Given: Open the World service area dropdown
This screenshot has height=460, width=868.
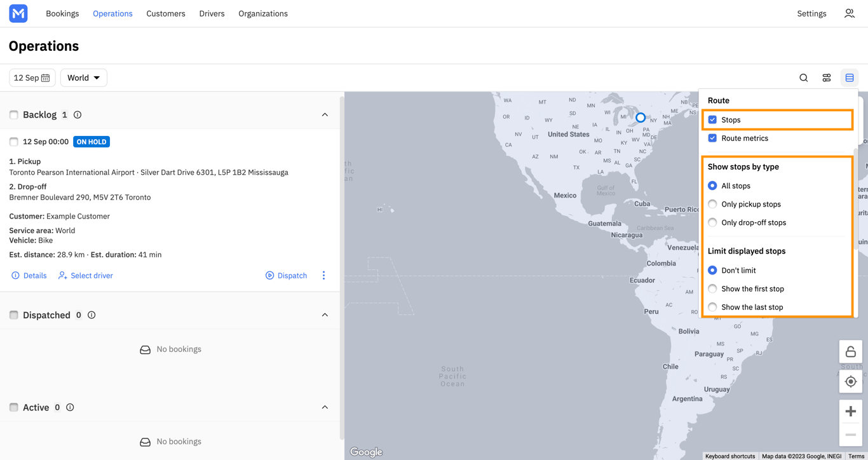Looking at the screenshot, I should 84,78.
